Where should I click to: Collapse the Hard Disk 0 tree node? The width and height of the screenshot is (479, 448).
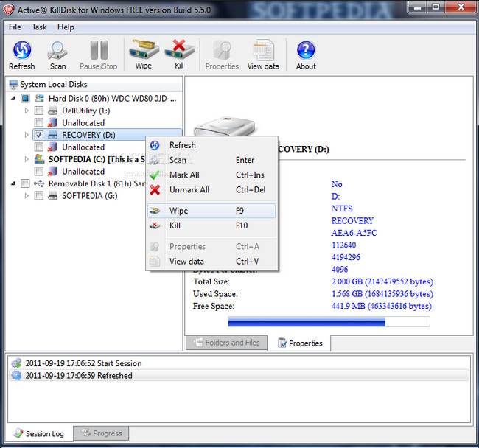tap(14, 98)
